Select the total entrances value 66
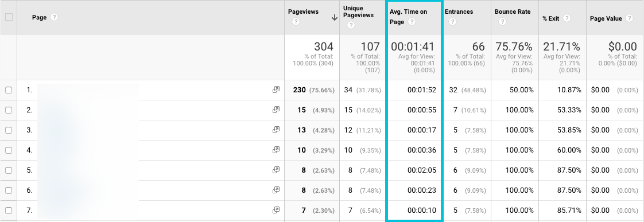The image size is (644, 222). coord(479,46)
